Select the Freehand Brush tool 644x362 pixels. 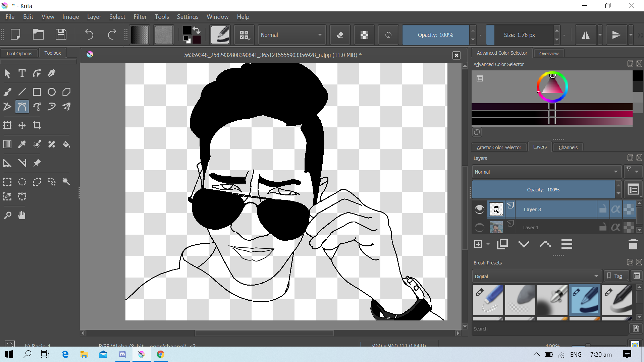7,92
